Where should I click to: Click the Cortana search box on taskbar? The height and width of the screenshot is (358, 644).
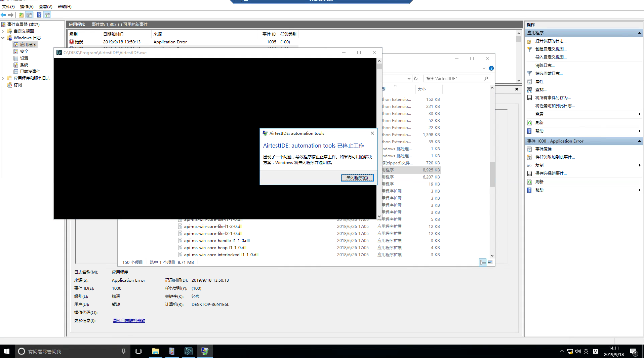pyautogui.click(x=72, y=351)
